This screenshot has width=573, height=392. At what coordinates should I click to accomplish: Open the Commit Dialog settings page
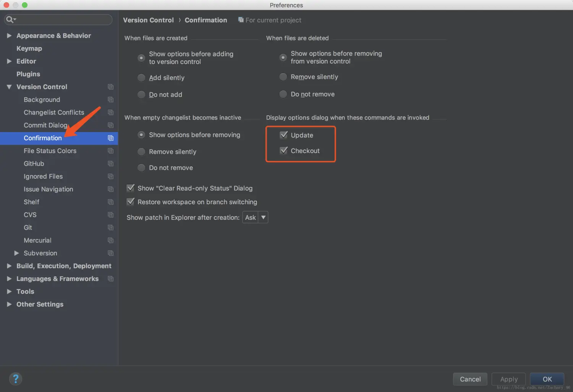45,125
